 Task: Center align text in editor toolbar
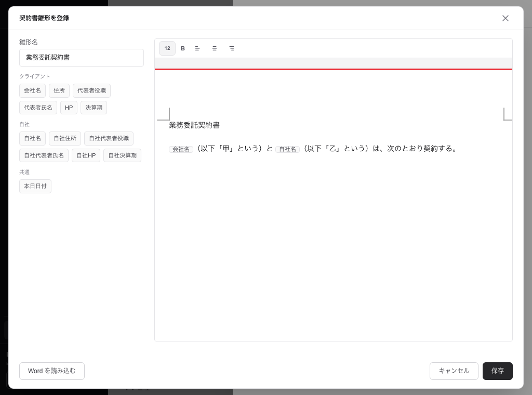pyautogui.click(x=215, y=48)
